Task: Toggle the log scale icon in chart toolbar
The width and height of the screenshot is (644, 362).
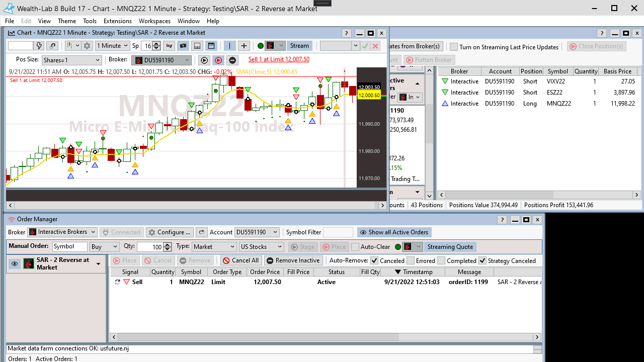Action: (x=169, y=46)
